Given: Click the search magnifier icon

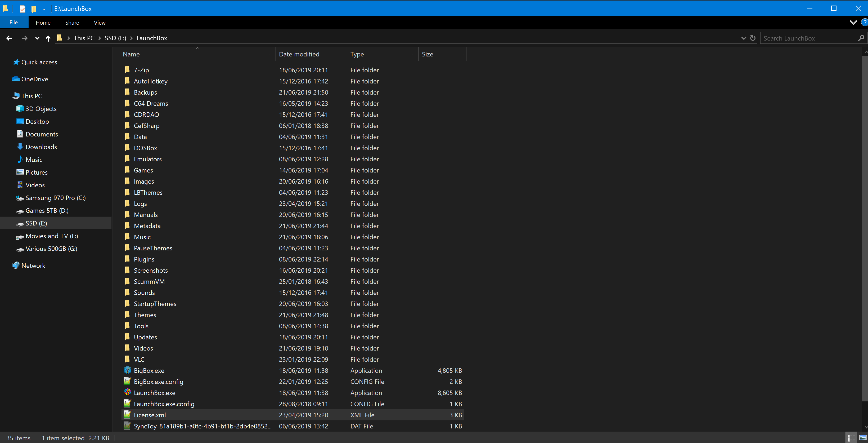Looking at the screenshot, I should [x=861, y=38].
